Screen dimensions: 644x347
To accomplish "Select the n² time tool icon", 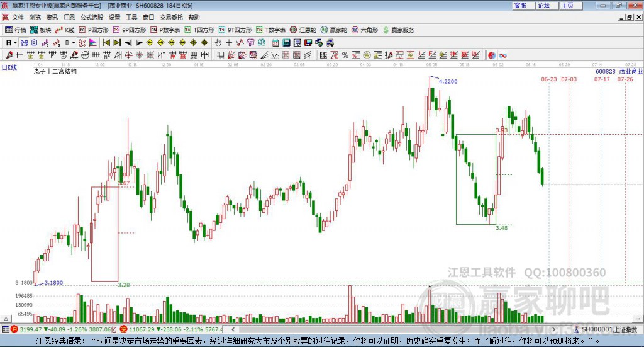I will pos(106,55).
